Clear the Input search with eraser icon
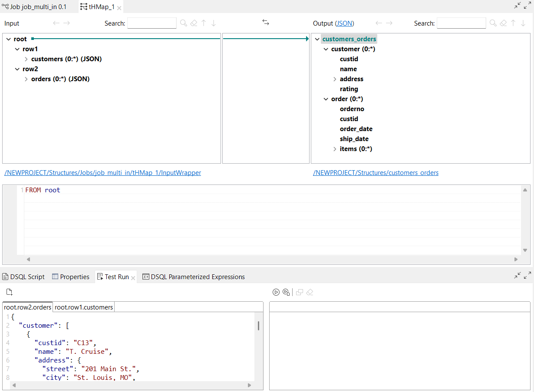534x392 pixels. coord(194,23)
